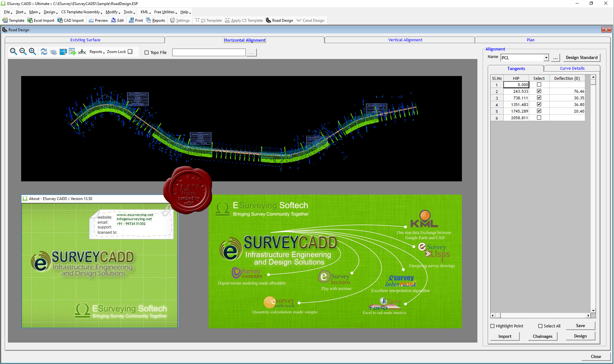The image size is (614, 364).
Task: Uncheck Select box for HIP 1351.483 row
Action: (539, 104)
